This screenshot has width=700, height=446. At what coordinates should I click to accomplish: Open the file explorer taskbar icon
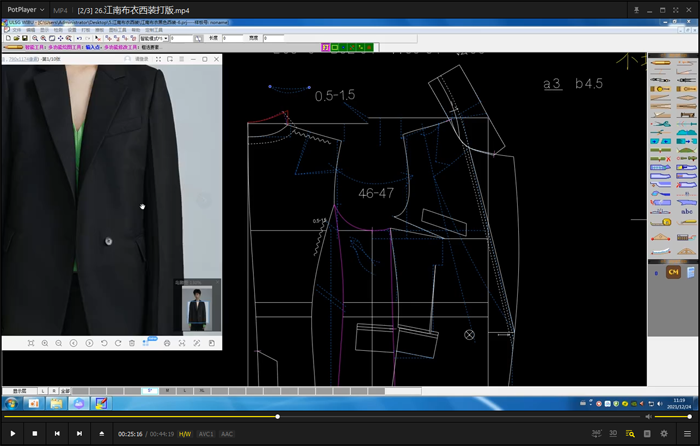pos(56,404)
